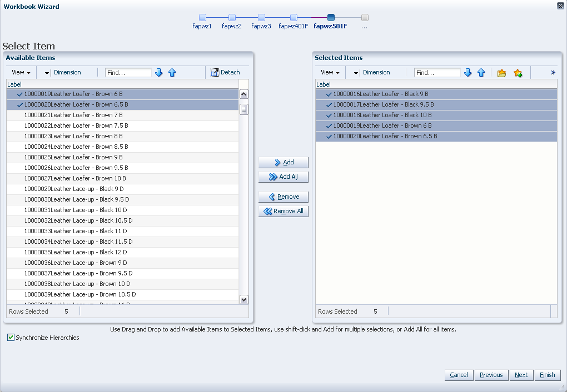Go to the Previous wizard step
Viewport: 567px width, 392px height.
click(x=491, y=375)
